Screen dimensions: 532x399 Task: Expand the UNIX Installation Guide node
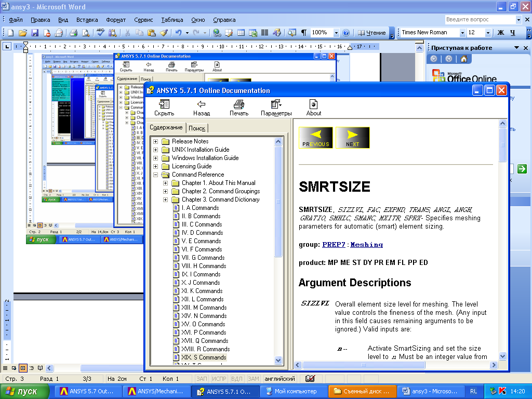(x=156, y=150)
